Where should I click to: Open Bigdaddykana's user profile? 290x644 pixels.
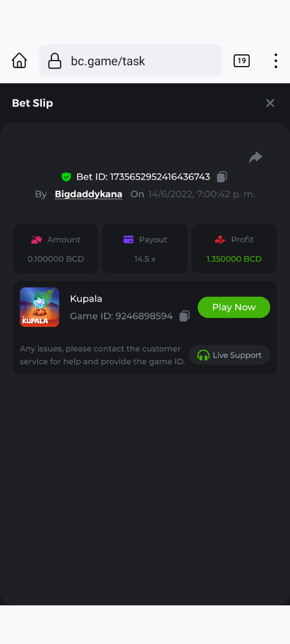click(89, 194)
